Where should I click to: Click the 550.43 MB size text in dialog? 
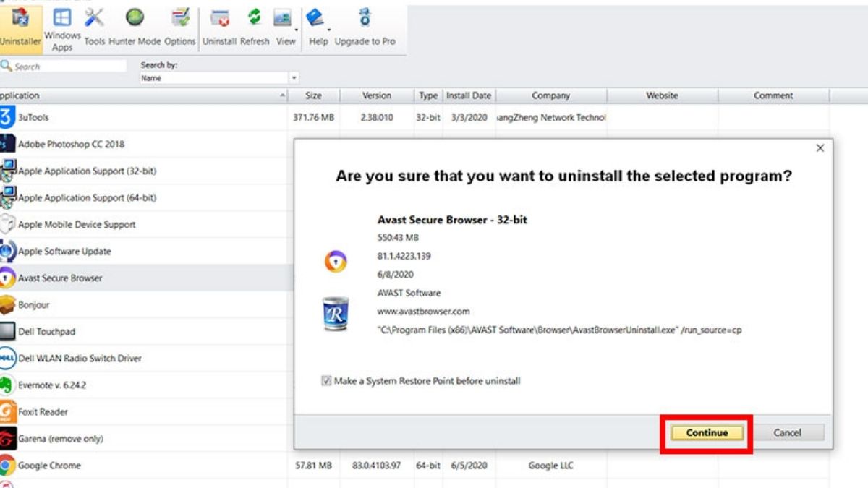coord(398,237)
